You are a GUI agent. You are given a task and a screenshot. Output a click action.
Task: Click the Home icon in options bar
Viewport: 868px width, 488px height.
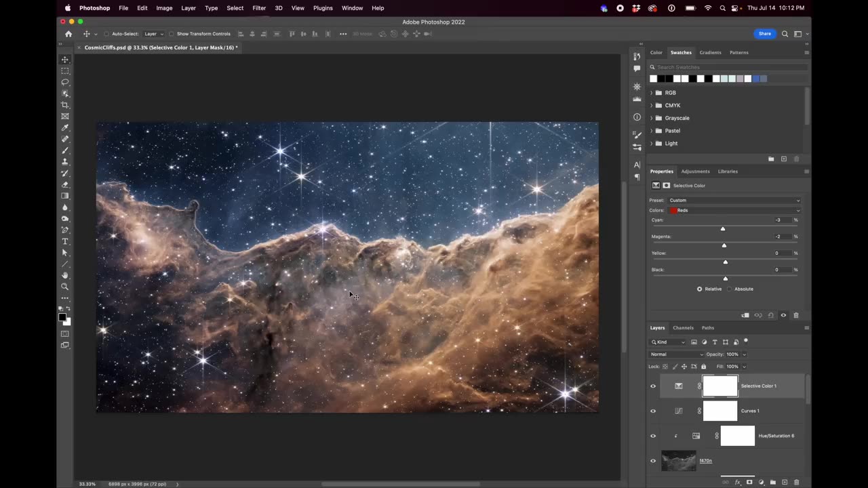68,34
